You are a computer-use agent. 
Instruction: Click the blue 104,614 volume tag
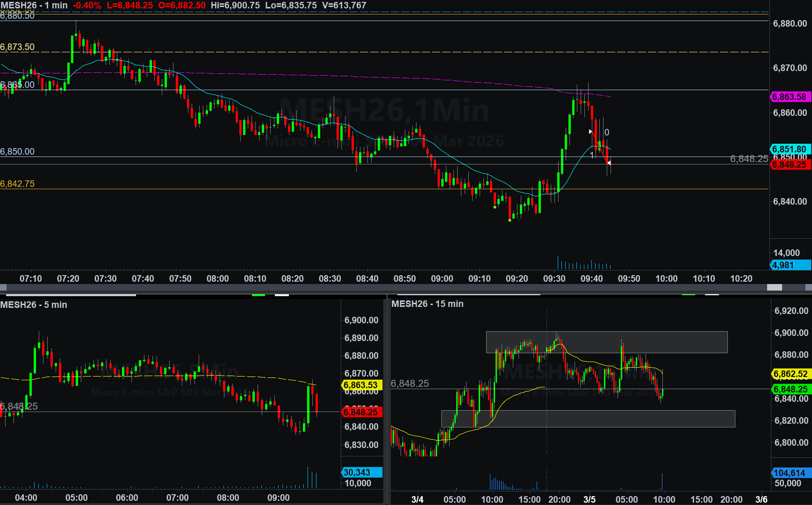coord(791,473)
